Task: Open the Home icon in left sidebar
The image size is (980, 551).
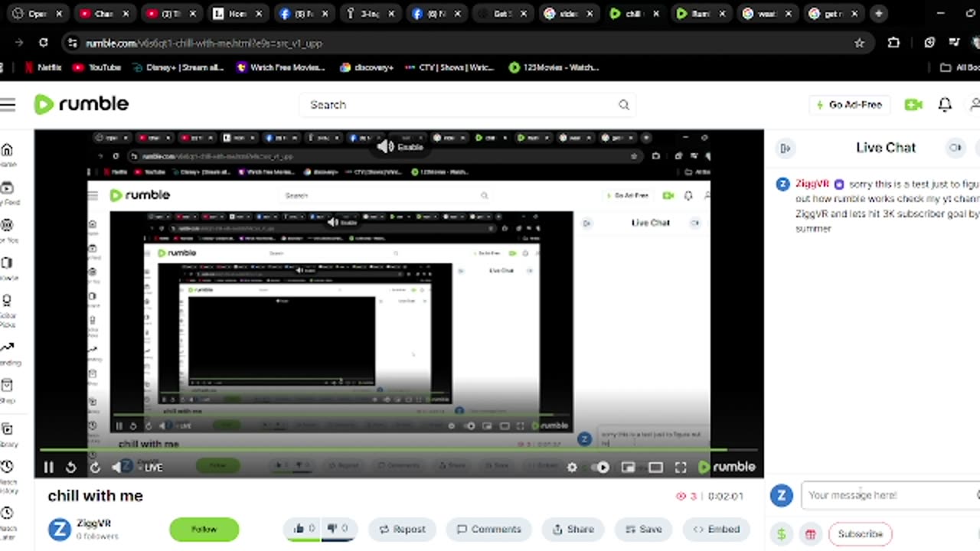Action: pyautogui.click(x=7, y=154)
